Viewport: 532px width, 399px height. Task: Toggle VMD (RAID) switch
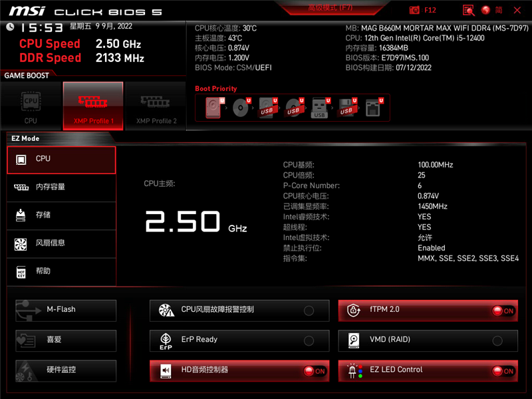497,340
